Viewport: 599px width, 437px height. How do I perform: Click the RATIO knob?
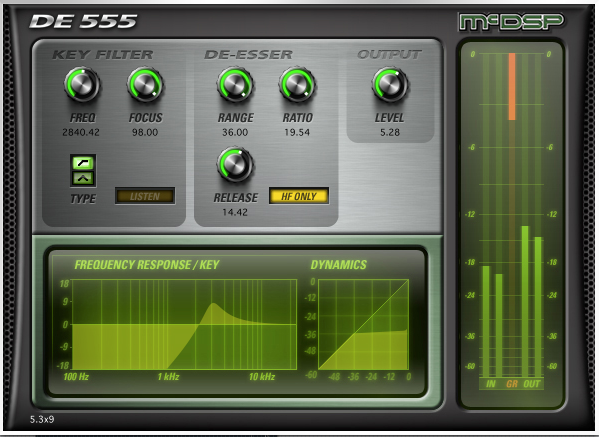[x=297, y=85]
